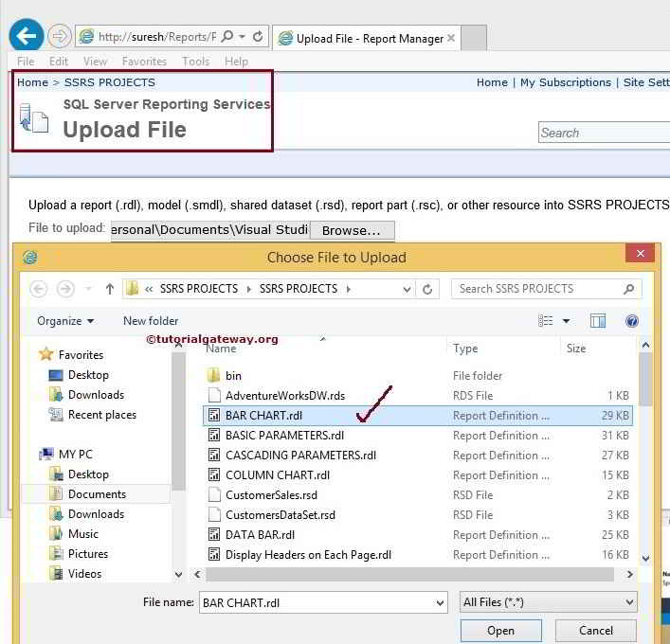Open the Favorites menu
Screen dimensions: 670x644
(x=144, y=62)
